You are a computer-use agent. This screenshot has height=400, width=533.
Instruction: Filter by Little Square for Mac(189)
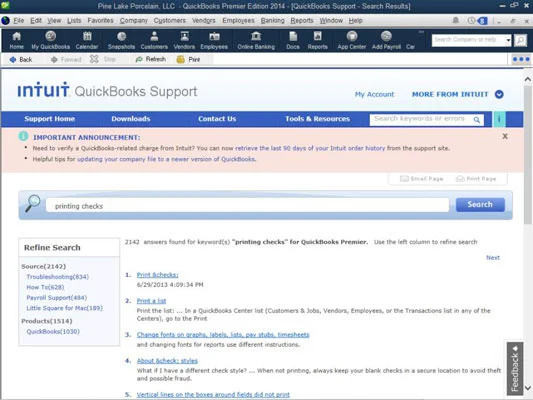(64, 308)
